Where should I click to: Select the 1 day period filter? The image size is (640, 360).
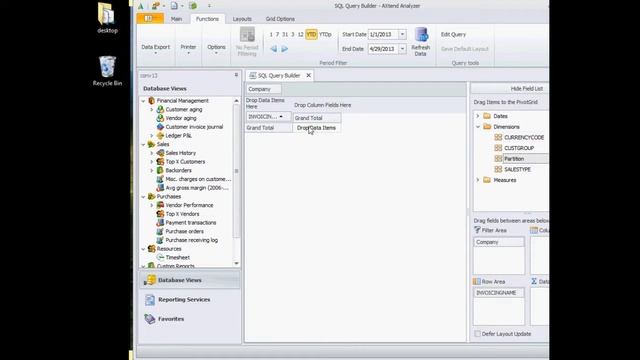pos(271,34)
